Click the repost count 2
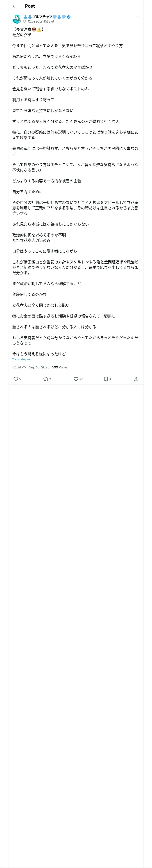This screenshot has width=152, height=868. 50,379
